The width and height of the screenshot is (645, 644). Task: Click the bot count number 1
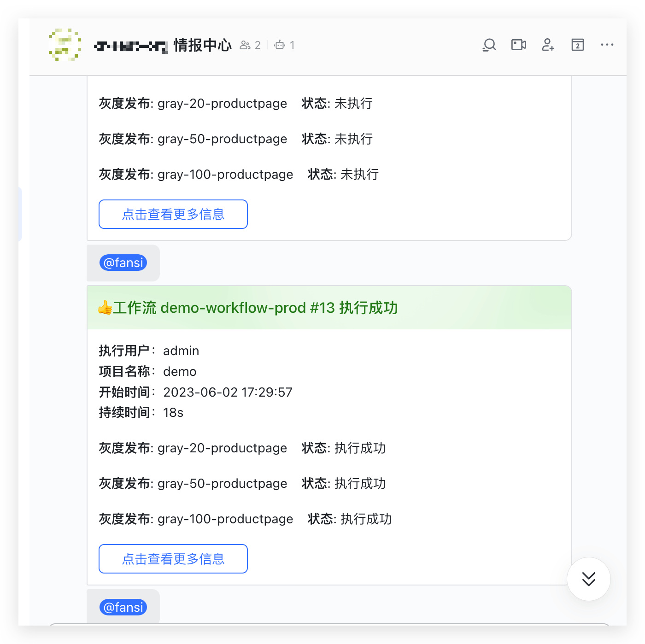(292, 45)
